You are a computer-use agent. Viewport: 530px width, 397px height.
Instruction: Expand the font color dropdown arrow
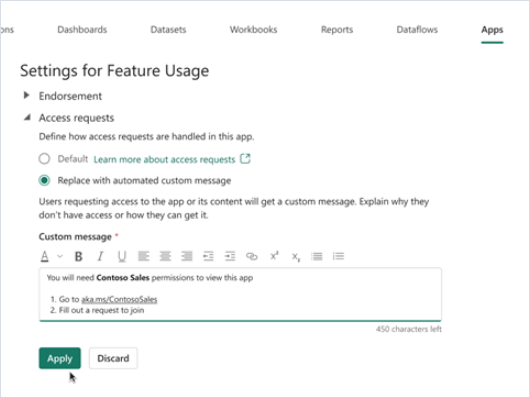[60, 256]
